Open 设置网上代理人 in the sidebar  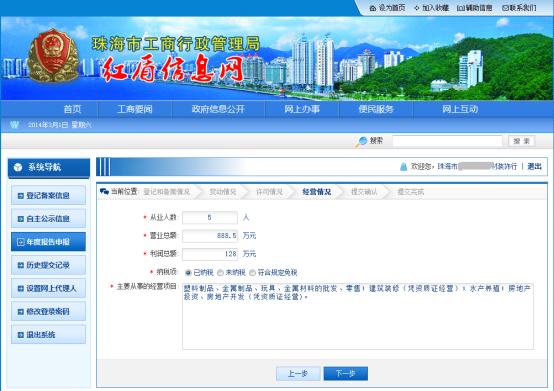point(48,288)
